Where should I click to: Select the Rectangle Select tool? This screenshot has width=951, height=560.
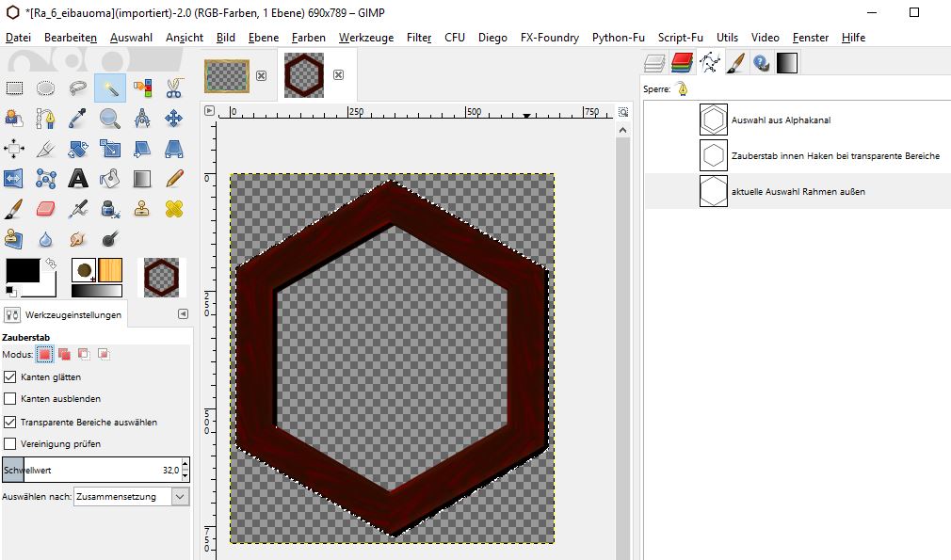click(14, 88)
